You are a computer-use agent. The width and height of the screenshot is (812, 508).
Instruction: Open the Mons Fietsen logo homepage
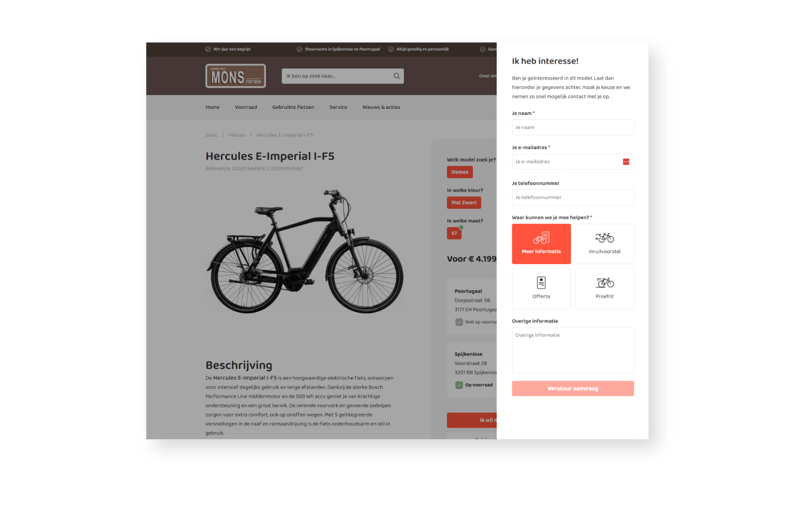click(236, 76)
